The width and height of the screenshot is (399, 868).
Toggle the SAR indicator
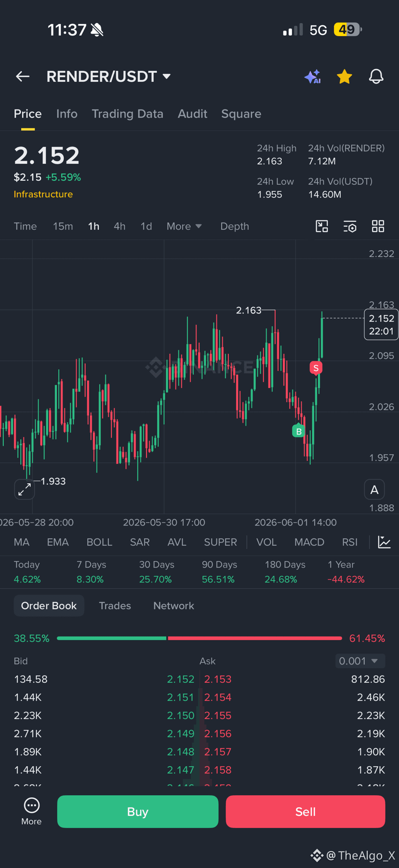140,542
